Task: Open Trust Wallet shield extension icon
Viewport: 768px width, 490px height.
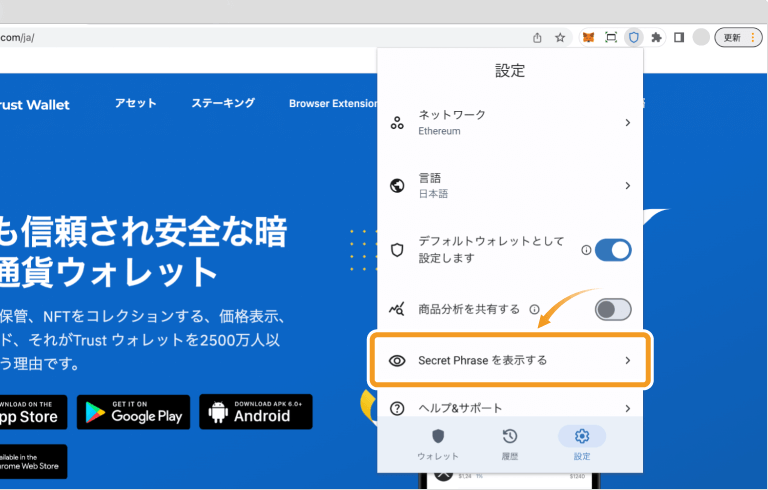Action: (x=634, y=37)
